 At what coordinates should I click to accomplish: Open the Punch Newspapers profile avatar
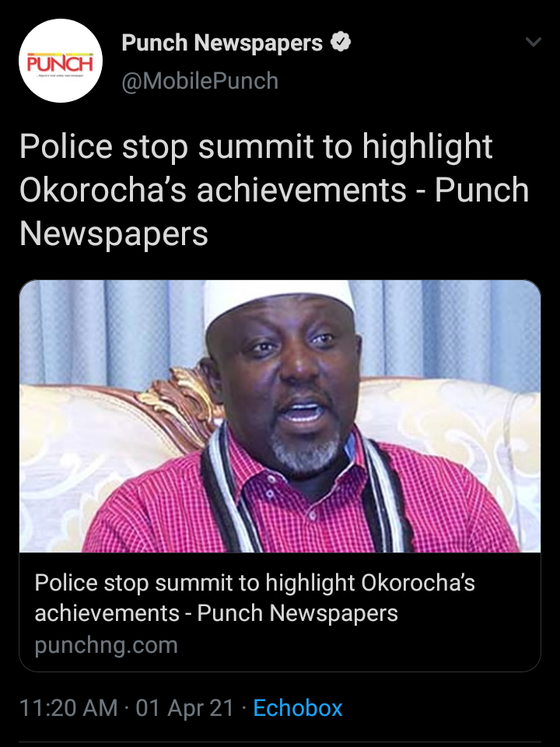61,61
